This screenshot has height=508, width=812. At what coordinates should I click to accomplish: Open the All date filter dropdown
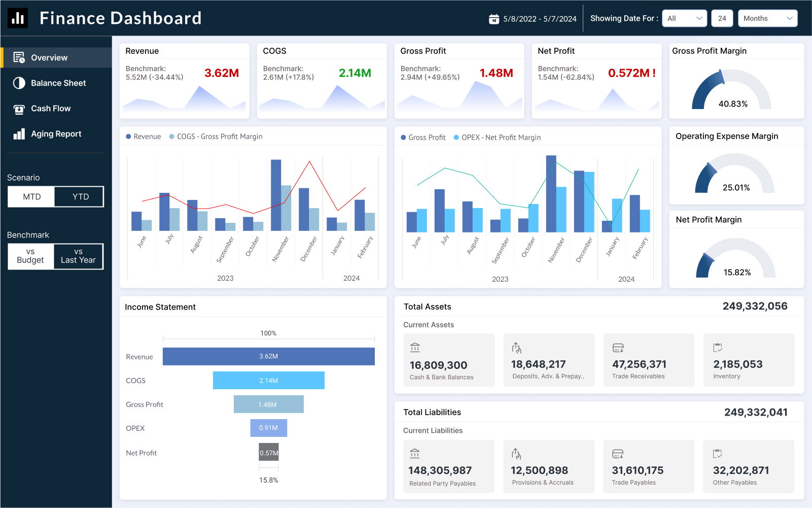pyautogui.click(x=684, y=18)
